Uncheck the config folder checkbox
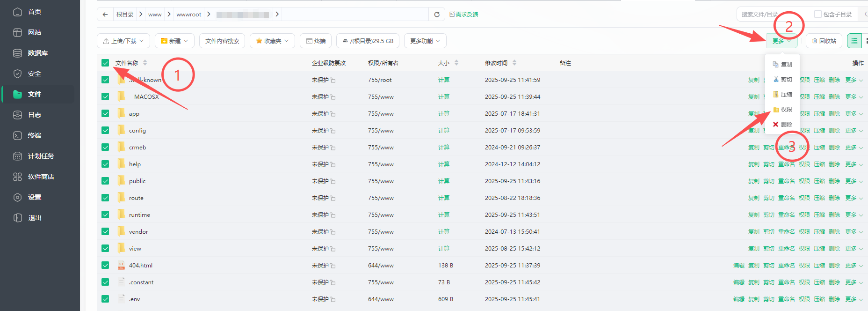This screenshot has height=311, width=868. click(105, 130)
